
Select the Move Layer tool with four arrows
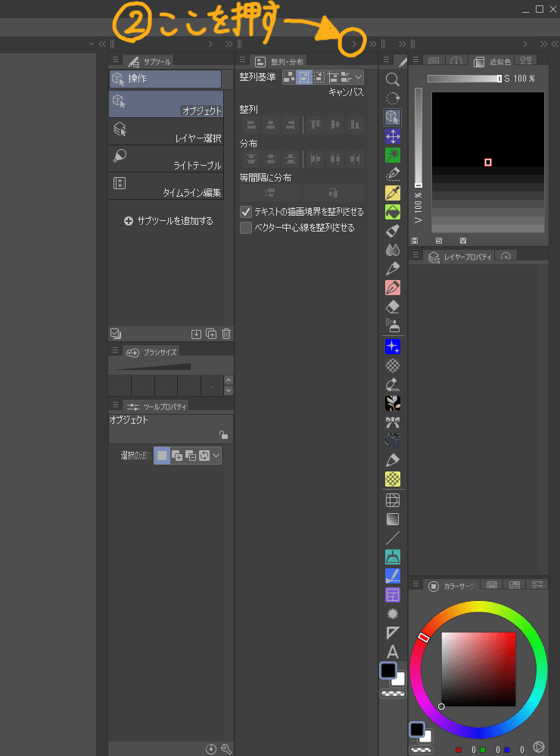click(x=393, y=136)
